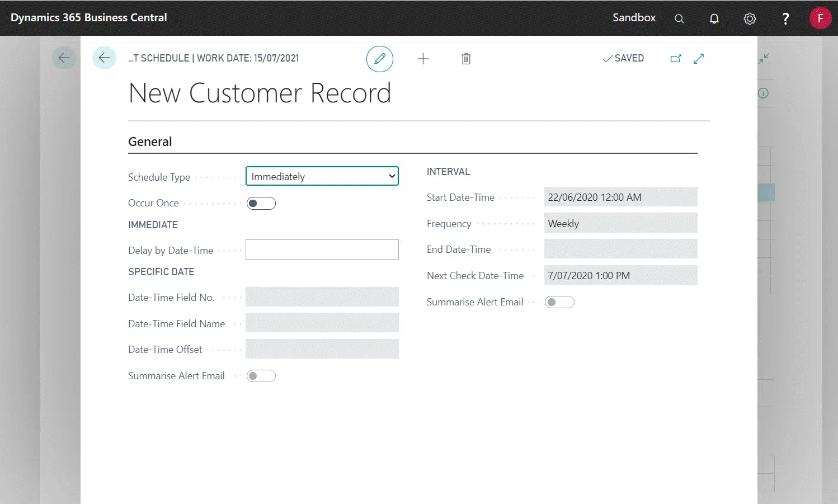
Task: Open help question mark icon
Action: [x=785, y=18]
